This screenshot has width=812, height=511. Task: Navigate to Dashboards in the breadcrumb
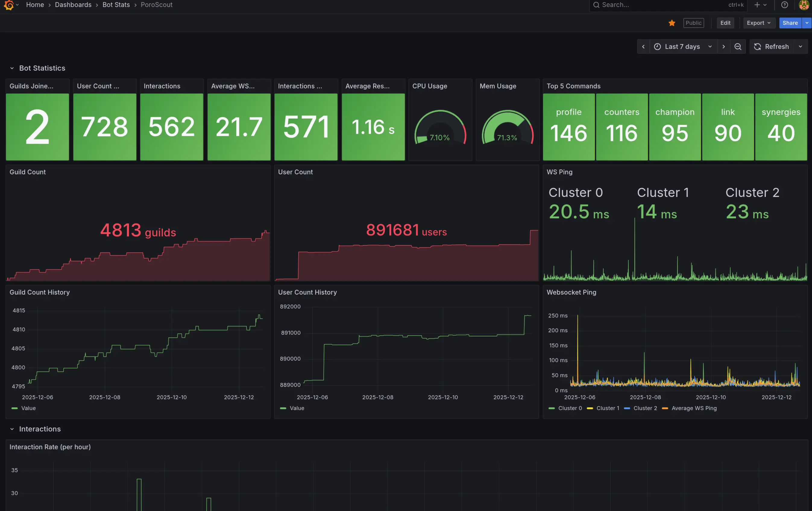pyautogui.click(x=73, y=5)
